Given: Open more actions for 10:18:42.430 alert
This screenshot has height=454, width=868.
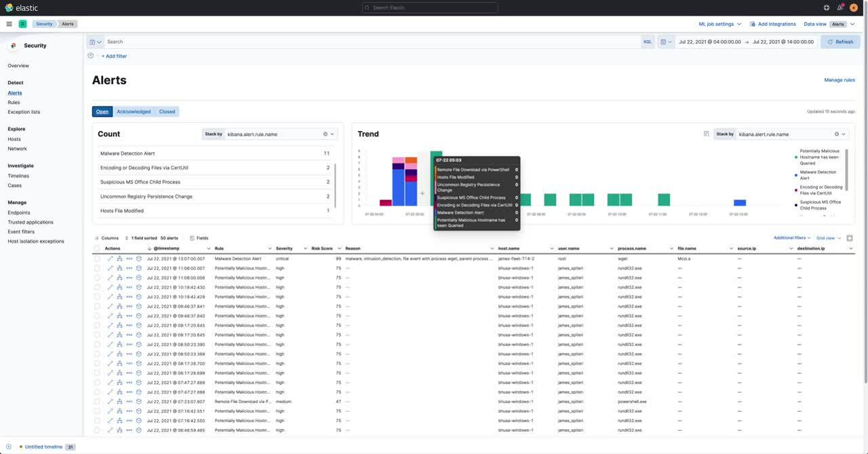Looking at the screenshot, I should tap(129, 287).
